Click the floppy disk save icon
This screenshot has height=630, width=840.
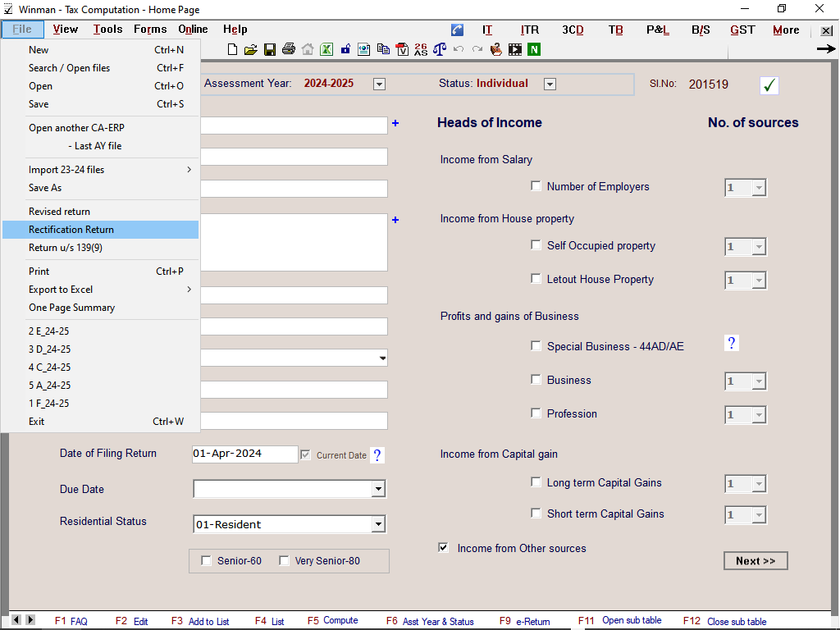pos(270,49)
